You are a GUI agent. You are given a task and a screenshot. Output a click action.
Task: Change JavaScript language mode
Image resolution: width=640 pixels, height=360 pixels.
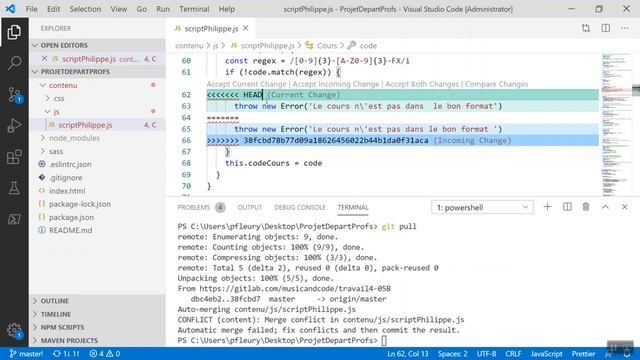(546, 353)
